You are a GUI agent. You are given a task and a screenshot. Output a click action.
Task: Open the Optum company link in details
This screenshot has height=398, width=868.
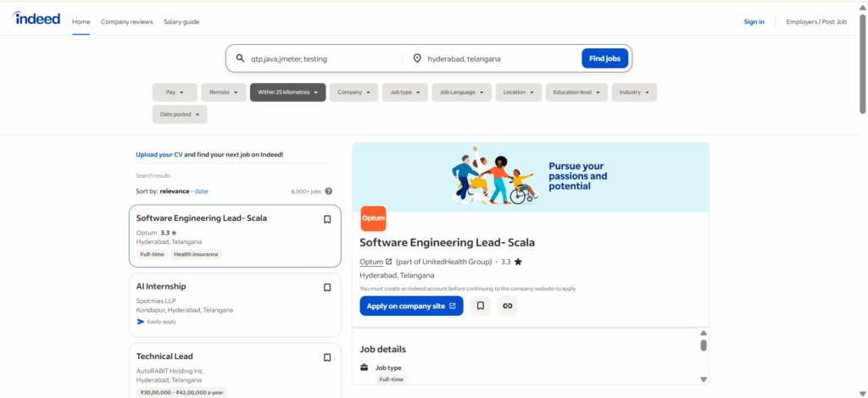click(x=371, y=262)
